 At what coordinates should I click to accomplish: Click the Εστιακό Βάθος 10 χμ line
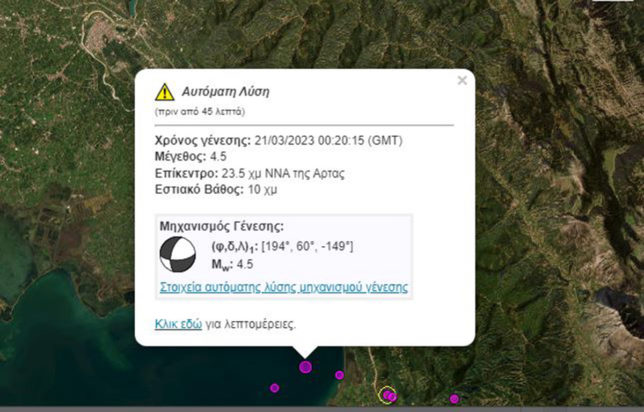click(207, 189)
